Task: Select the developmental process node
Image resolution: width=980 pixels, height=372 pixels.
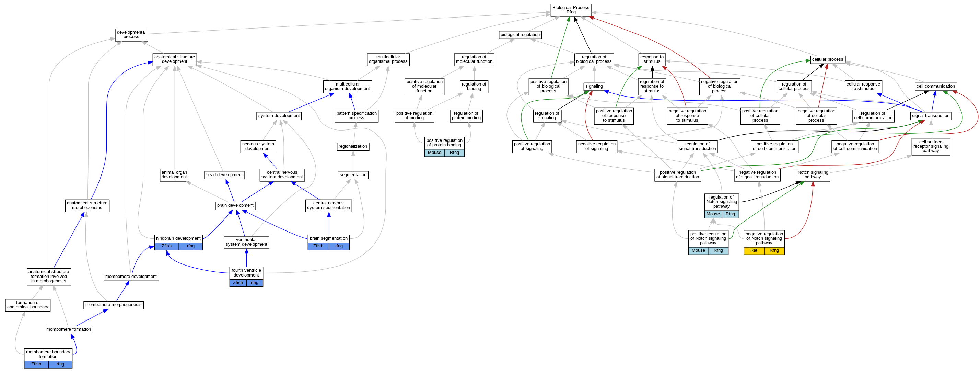Action: click(x=131, y=35)
